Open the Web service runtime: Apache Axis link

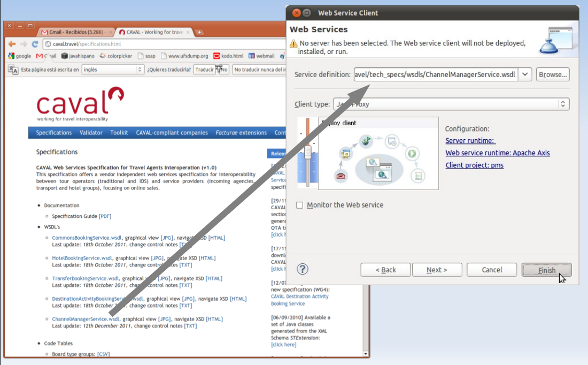tap(498, 153)
